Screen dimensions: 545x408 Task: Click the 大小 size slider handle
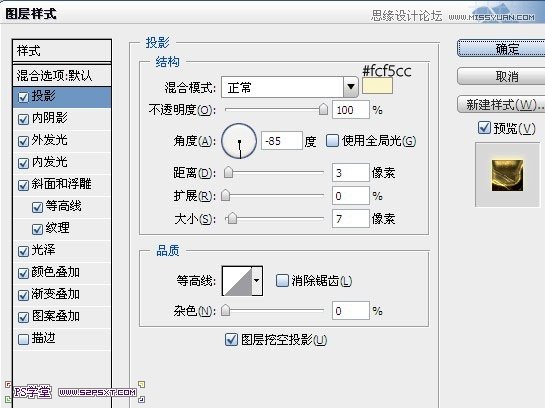click(x=232, y=218)
